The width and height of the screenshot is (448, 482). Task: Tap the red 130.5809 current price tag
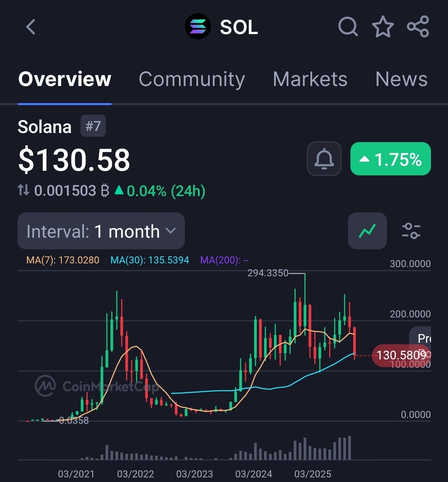tap(401, 355)
